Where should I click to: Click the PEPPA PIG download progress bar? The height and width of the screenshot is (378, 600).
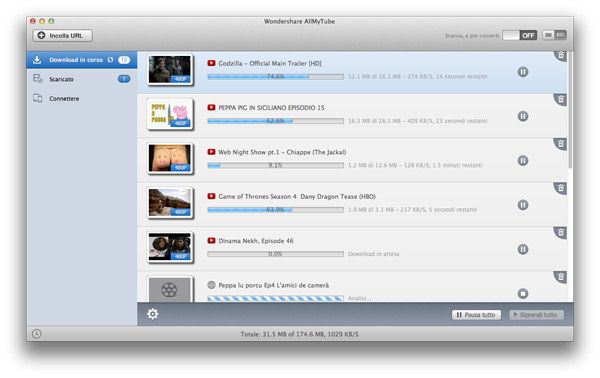point(276,121)
